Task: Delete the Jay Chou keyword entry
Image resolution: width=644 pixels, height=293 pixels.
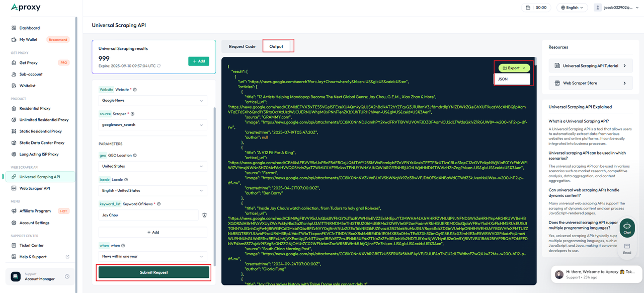Action: pos(204,215)
